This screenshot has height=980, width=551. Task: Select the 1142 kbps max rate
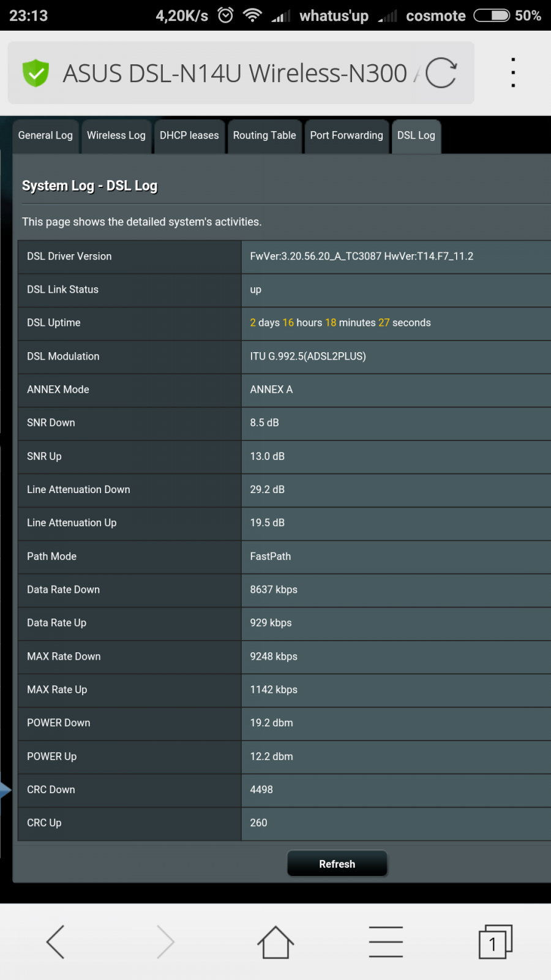[274, 689]
